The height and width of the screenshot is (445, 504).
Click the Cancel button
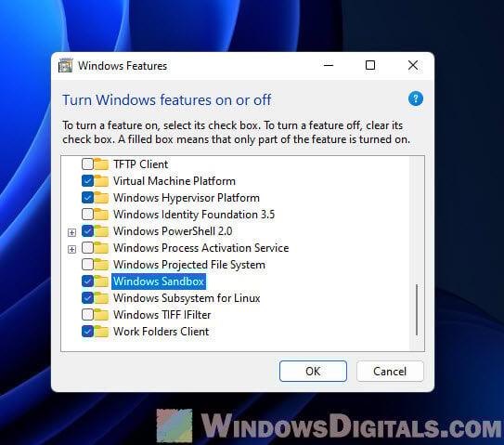point(390,371)
